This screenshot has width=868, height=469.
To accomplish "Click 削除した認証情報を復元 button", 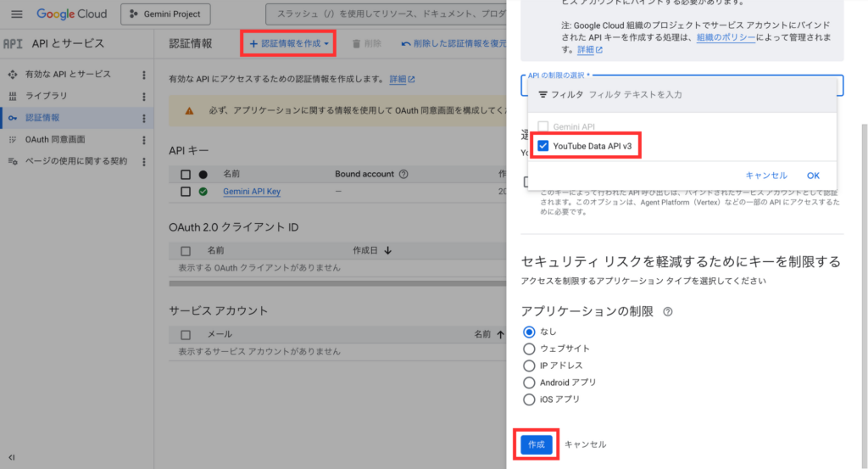I will click(453, 43).
